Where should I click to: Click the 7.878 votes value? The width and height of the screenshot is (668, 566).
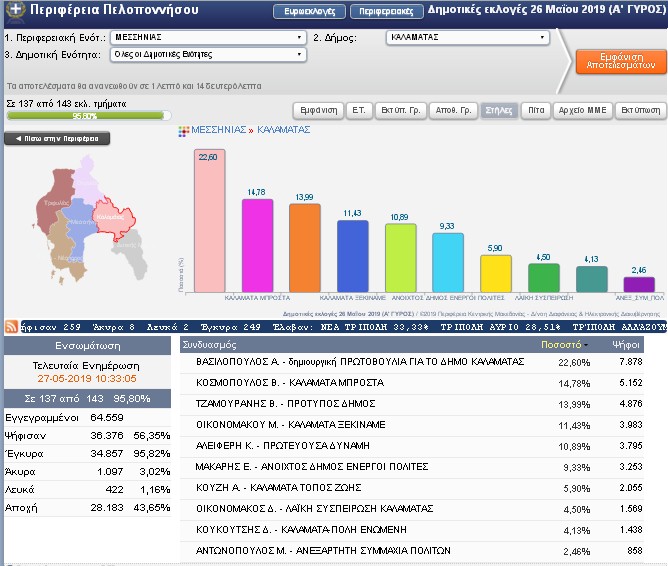tap(631, 362)
